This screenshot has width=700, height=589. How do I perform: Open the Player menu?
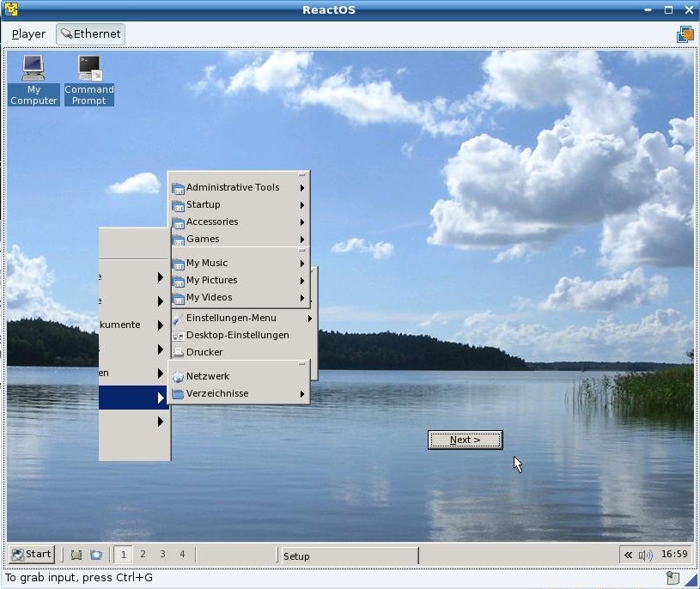point(28,33)
